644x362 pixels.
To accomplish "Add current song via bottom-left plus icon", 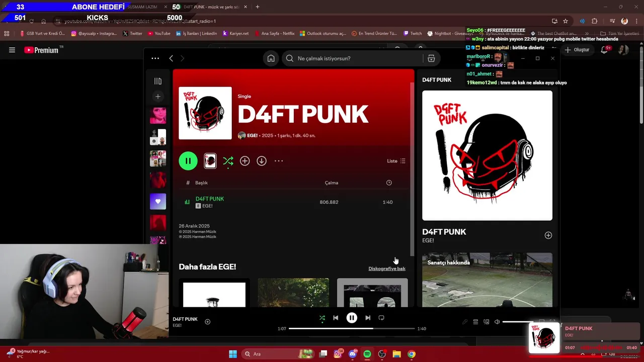I will click(x=207, y=322).
